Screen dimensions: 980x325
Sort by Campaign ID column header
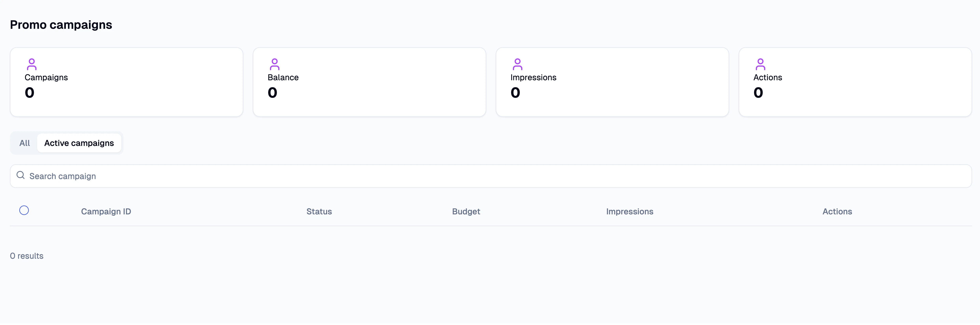coord(106,212)
